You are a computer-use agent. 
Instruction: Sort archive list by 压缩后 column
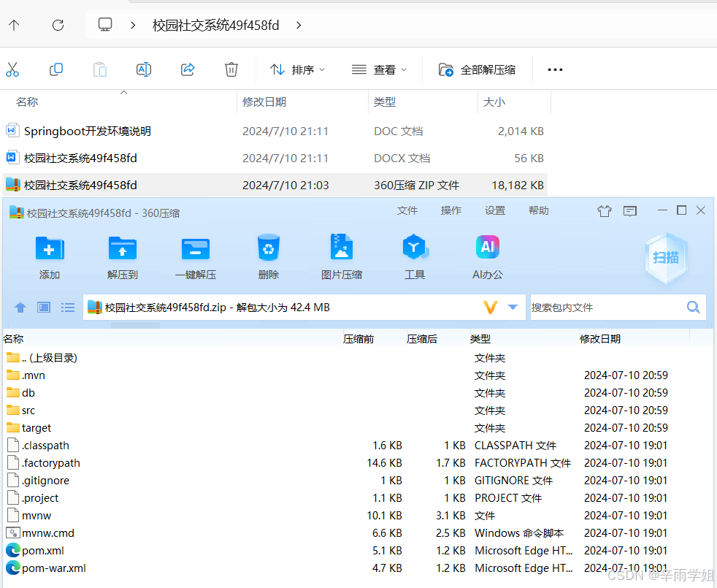tap(421, 339)
